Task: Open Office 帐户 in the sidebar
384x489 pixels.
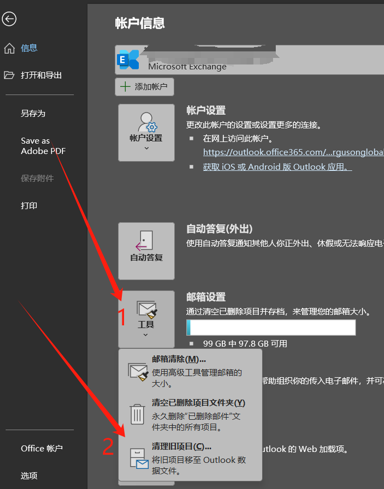Action: tap(42, 448)
